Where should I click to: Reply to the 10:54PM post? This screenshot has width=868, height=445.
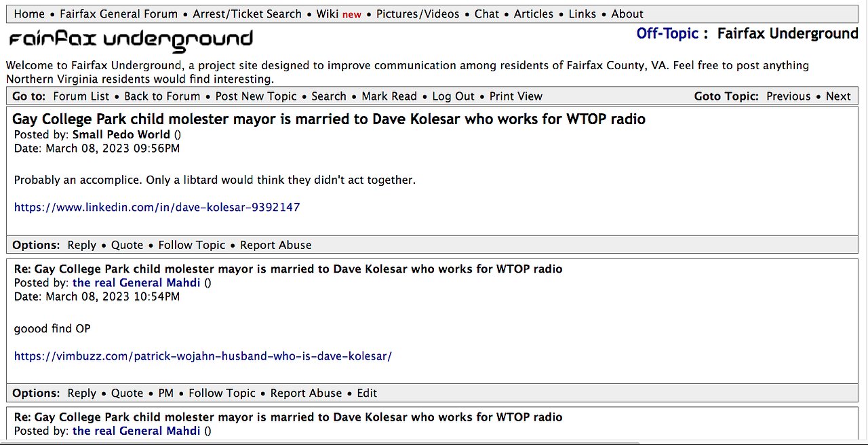pyautogui.click(x=82, y=393)
